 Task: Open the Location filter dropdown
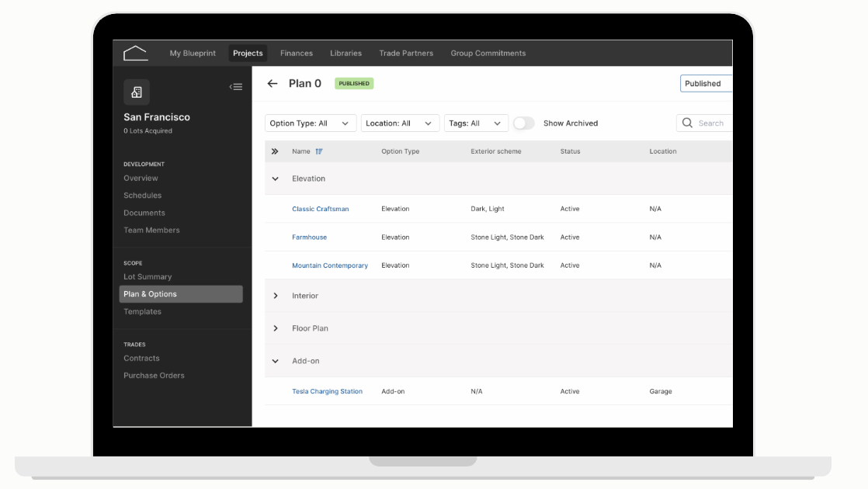tap(400, 123)
